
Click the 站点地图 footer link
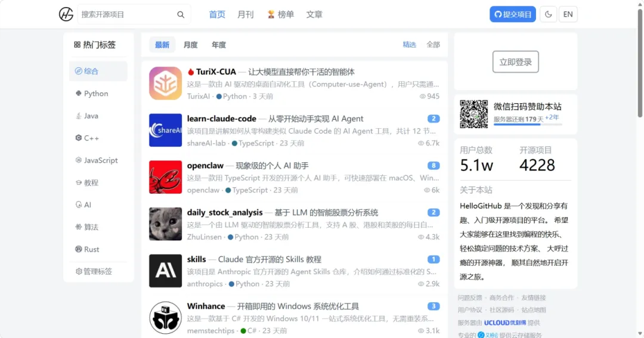(534, 310)
